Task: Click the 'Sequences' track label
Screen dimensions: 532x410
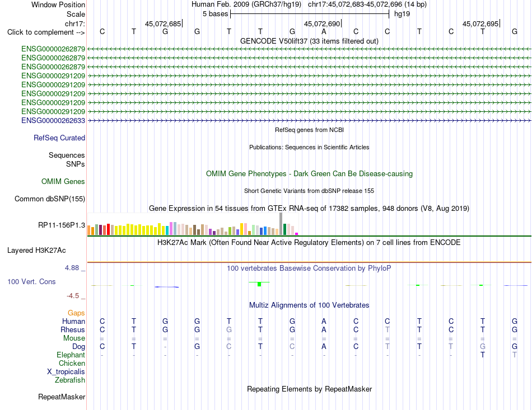Action: pos(67,155)
